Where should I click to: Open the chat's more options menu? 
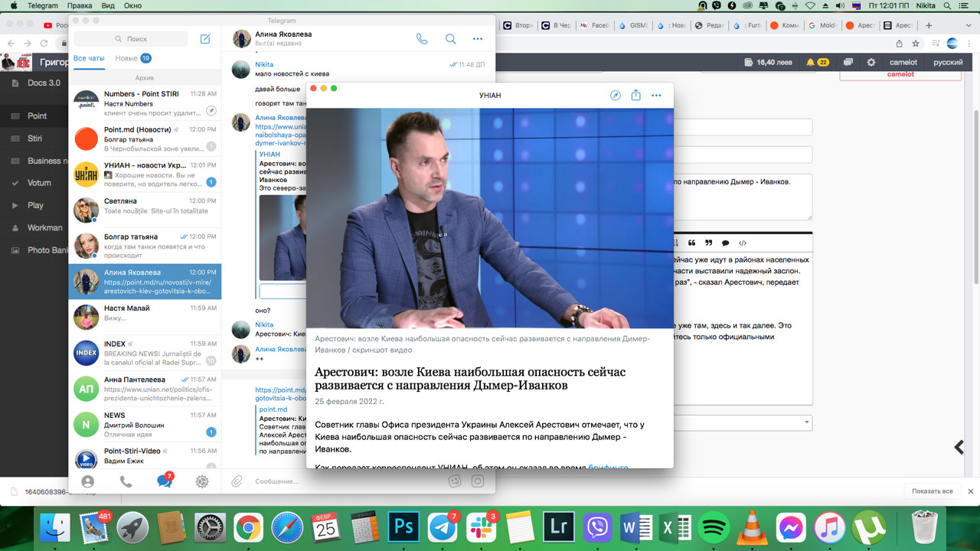pos(478,39)
